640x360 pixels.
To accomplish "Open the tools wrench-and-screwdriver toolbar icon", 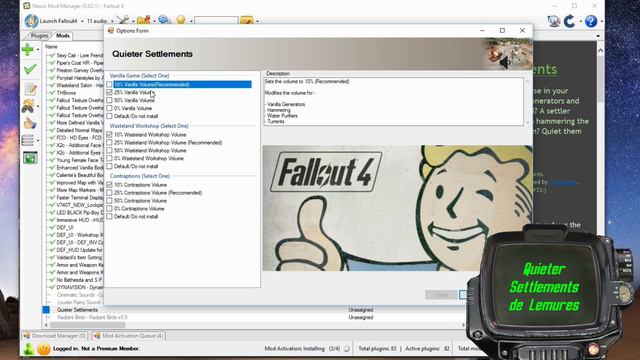I will pos(122,20).
